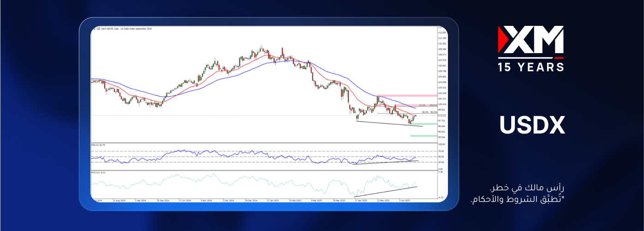Click the Arabic risk warning "رأس مالك في خطر."
The image size is (644, 231).
coord(528,188)
